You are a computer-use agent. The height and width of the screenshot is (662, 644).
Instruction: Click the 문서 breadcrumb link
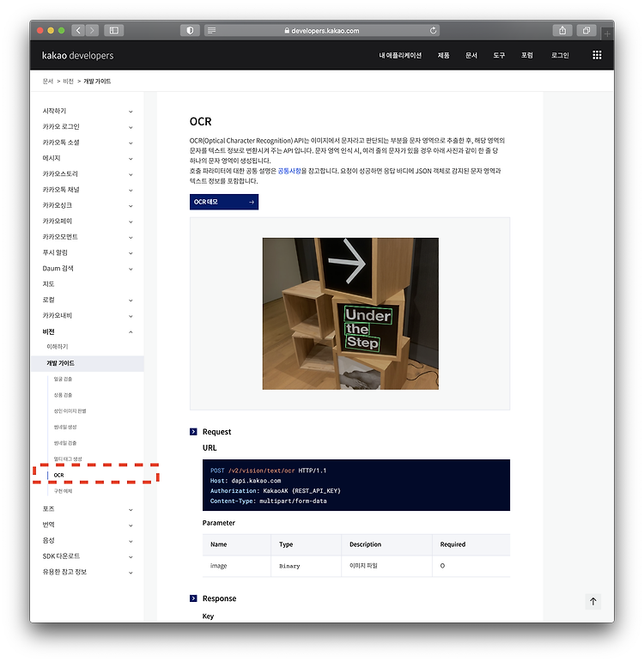(48, 81)
